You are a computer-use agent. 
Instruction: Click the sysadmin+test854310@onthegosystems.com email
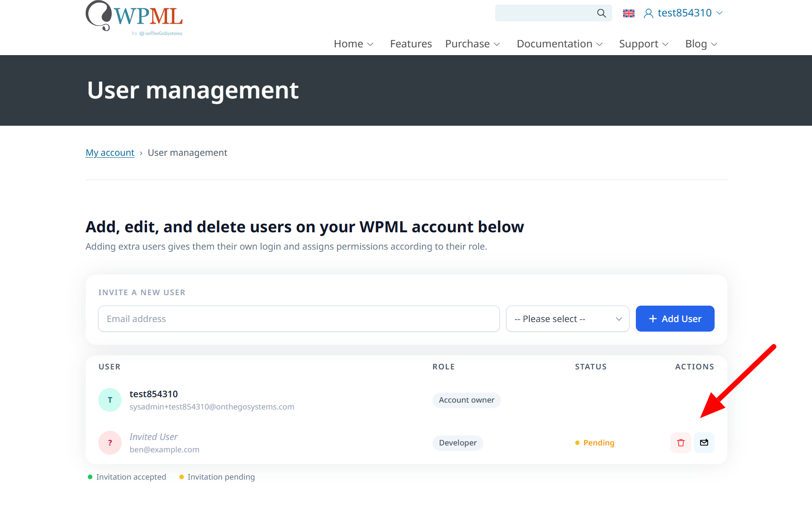click(x=212, y=407)
